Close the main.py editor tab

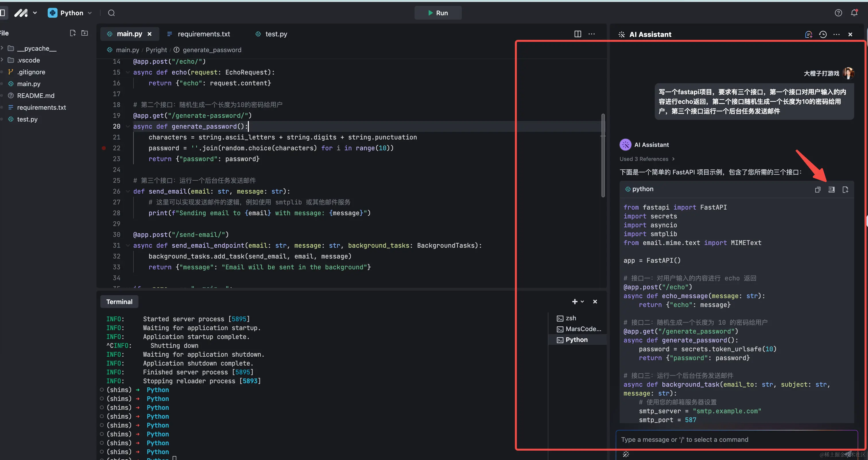point(150,34)
